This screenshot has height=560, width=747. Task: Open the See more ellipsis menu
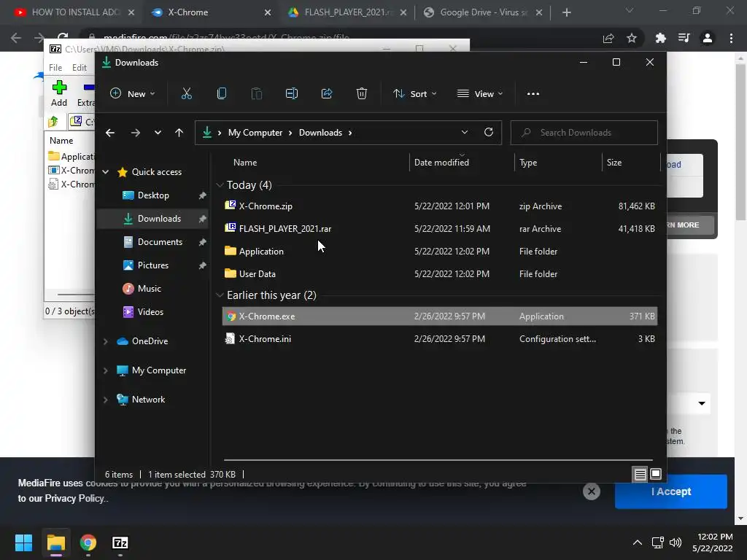point(533,94)
